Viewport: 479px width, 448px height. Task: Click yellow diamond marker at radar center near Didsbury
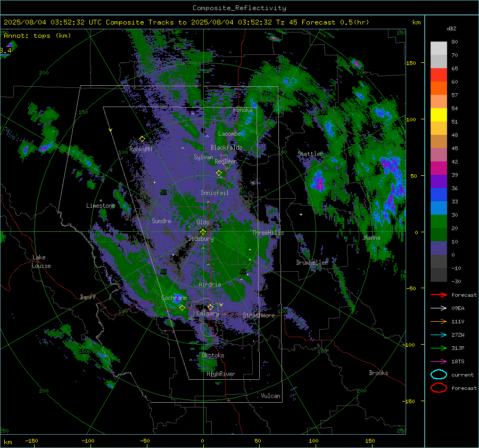pos(203,232)
